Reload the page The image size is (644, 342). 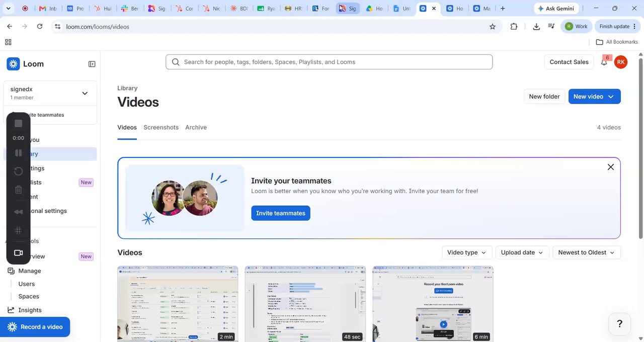40,27
